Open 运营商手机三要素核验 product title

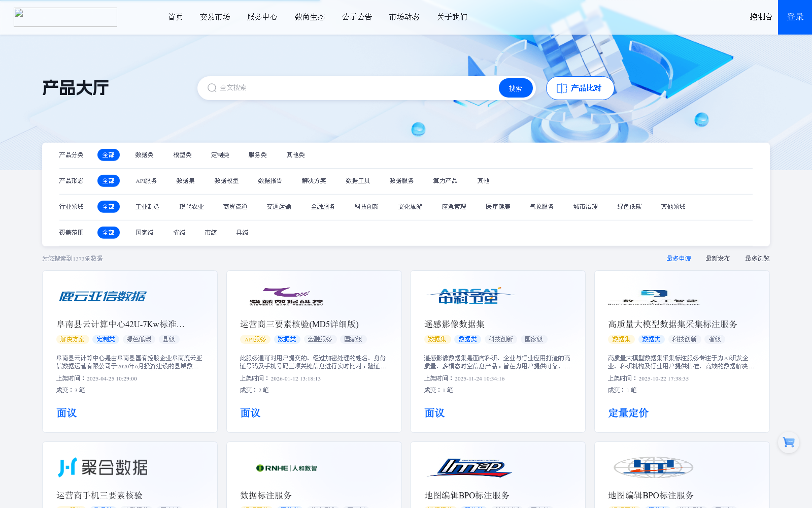point(99,495)
